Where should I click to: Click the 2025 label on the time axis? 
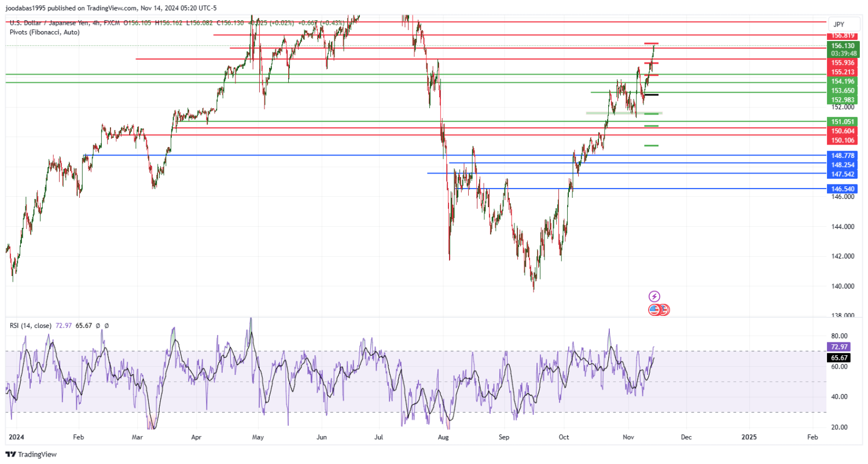click(x=749, y=437)
